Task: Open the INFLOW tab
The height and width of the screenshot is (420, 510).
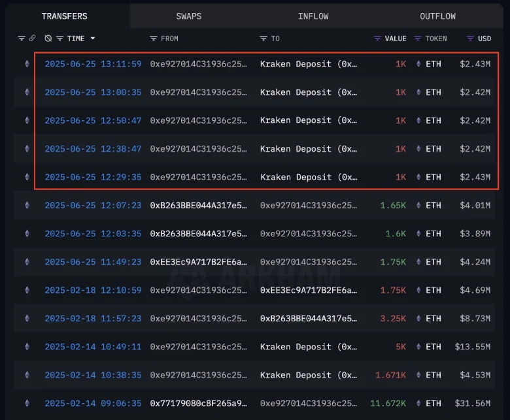Action: point(313,16)
